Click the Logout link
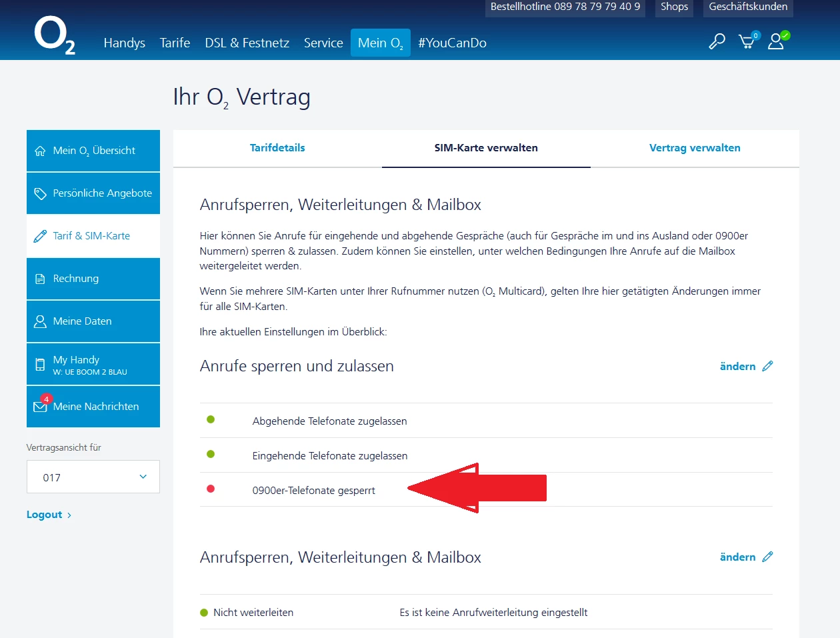This screenshot has width=840, height=638. (49, 515)
